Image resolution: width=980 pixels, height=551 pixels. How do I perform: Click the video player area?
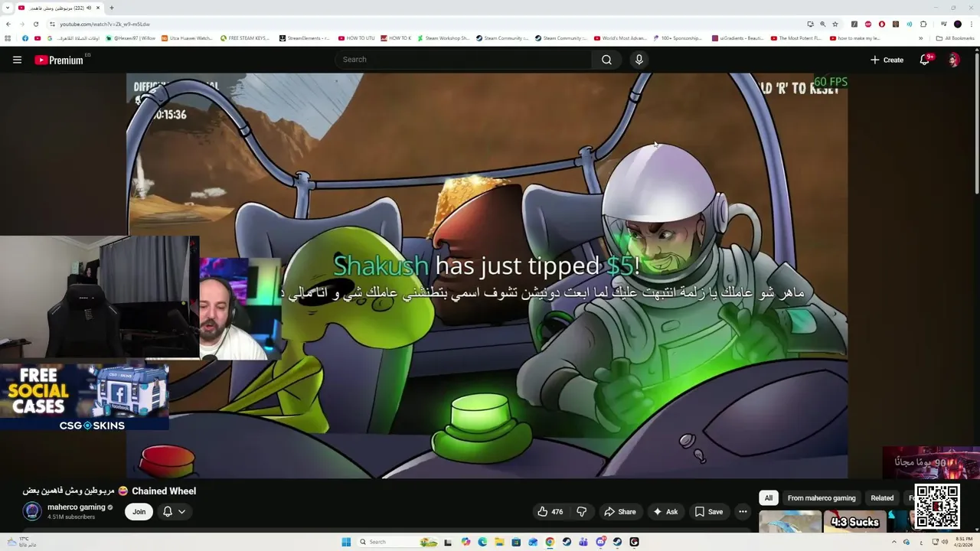(487, 275)
